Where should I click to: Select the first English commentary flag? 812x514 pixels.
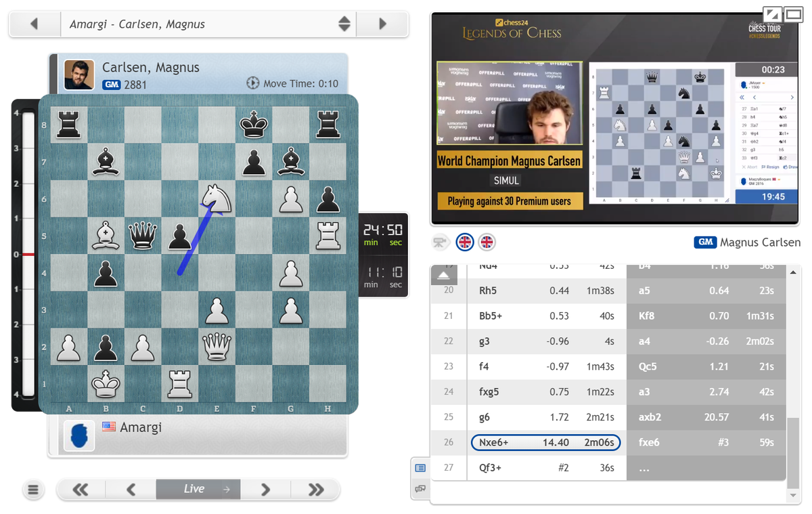pos(465,242)
